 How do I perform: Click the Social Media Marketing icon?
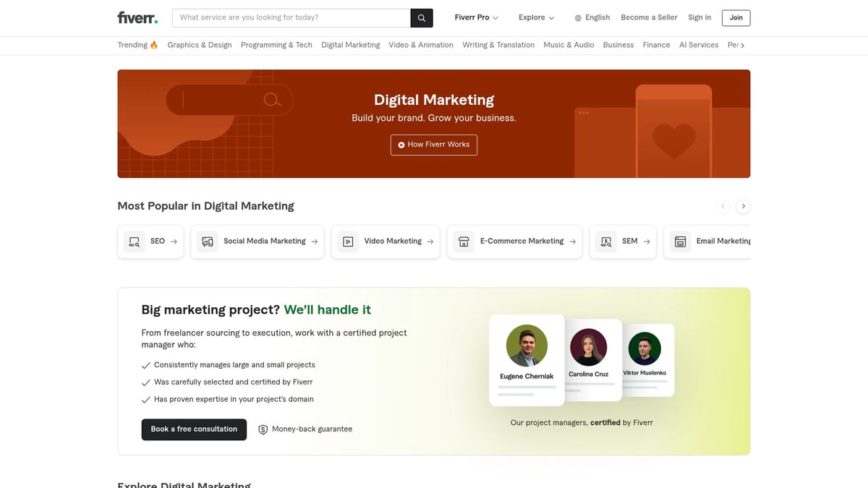(208, 241)
